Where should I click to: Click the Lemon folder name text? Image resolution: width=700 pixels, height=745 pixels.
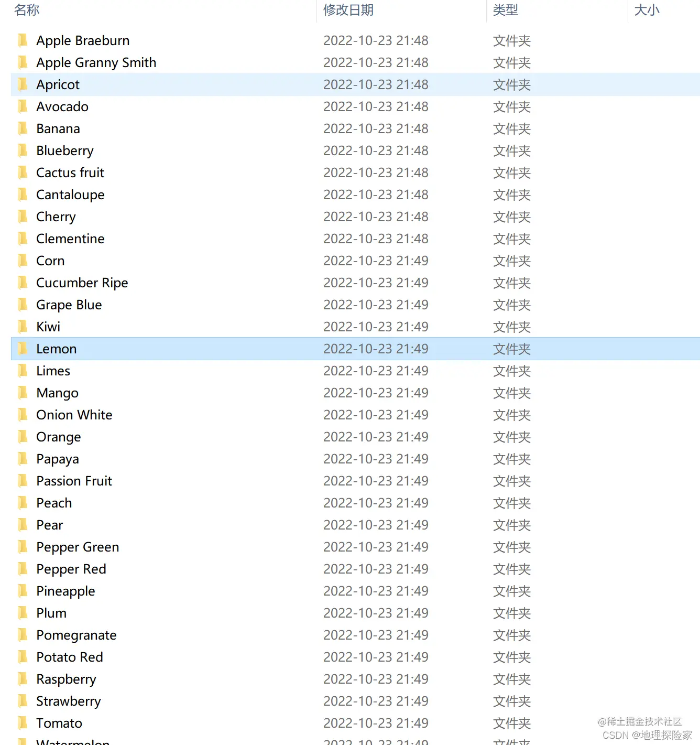tap(57, 349)
